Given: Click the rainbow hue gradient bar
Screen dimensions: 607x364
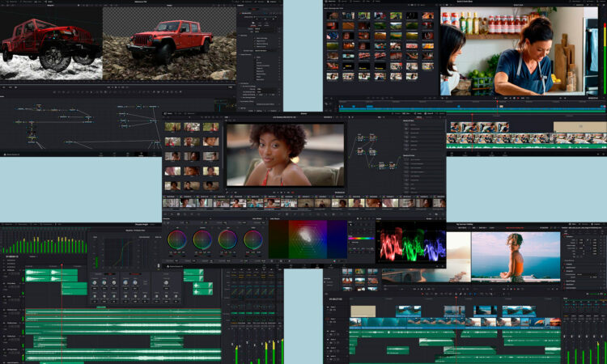Looking at the screenshot, I should point(361,239).
